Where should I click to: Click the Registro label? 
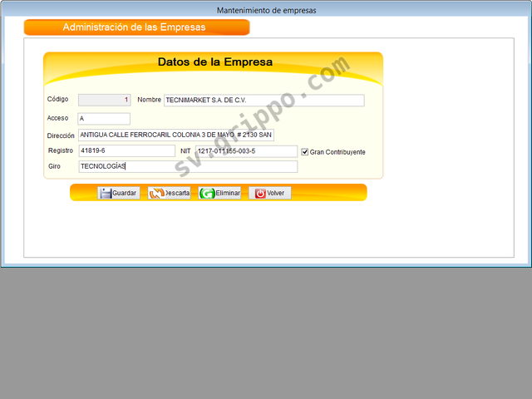coord(61,150)
